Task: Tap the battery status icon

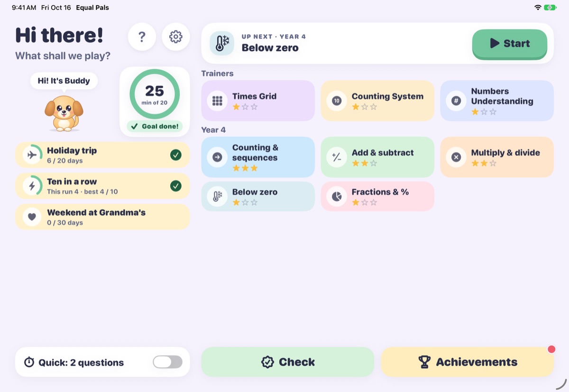Action: (550, 8)
